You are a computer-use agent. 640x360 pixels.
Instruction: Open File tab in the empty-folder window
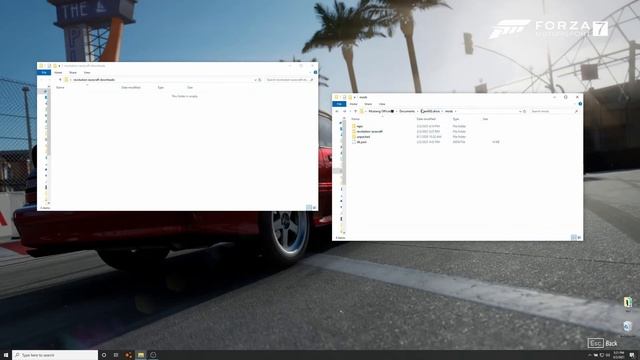click(44, 72)
